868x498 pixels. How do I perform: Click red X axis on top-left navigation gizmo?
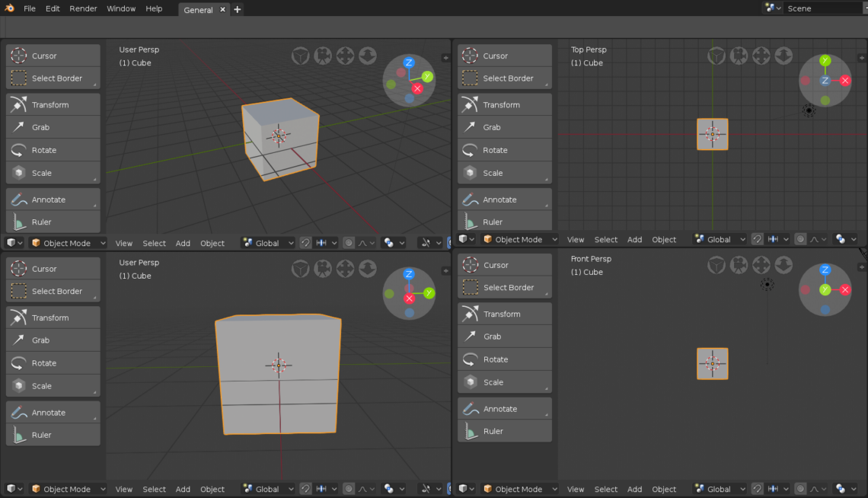416,88
